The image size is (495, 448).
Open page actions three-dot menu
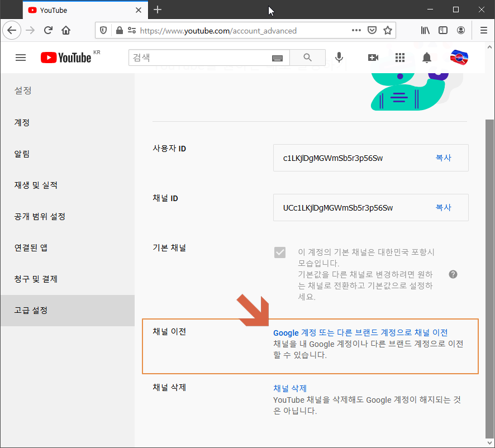point(356,30)
